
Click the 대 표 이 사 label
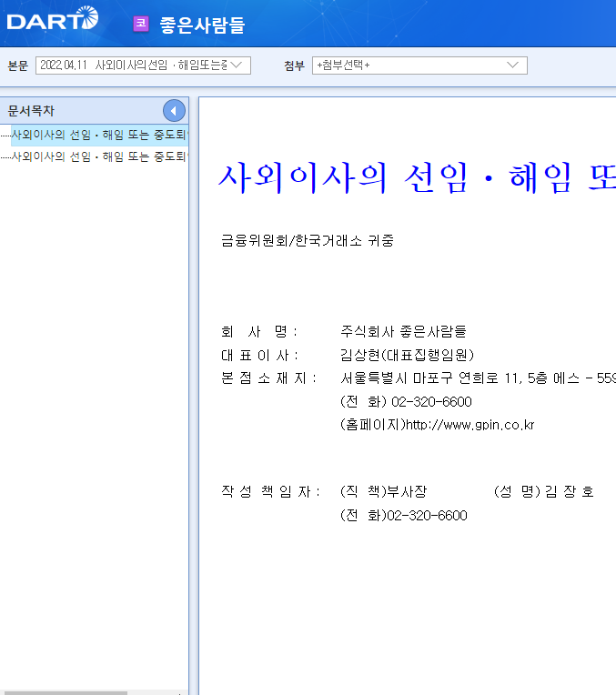(x=260, y=355)
